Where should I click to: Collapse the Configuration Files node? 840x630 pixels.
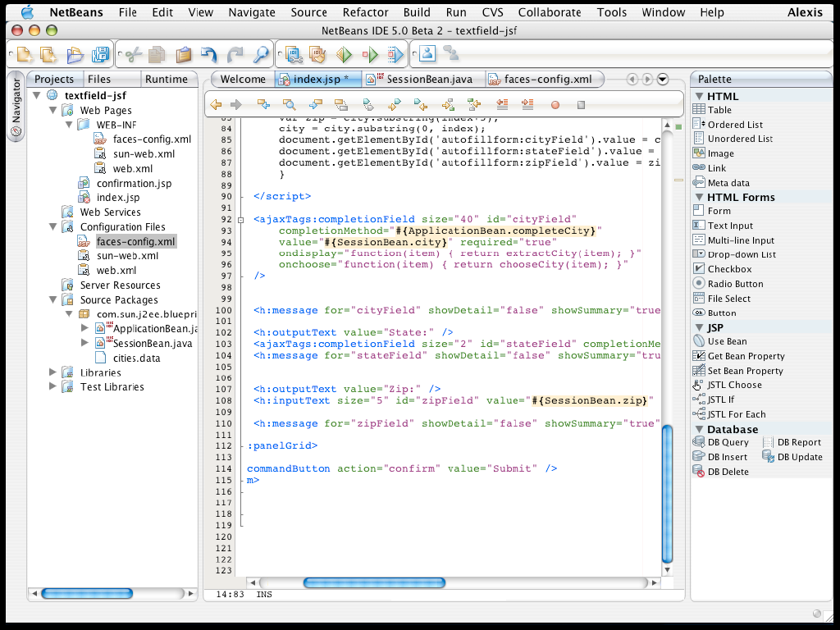52,226
